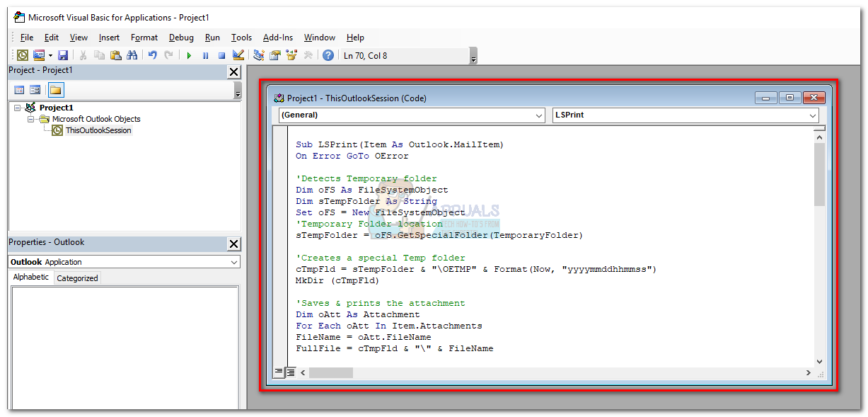Click the Reset (stop) toolbar icon
Screen dimensions: 868x417
[x=221, y=55]
